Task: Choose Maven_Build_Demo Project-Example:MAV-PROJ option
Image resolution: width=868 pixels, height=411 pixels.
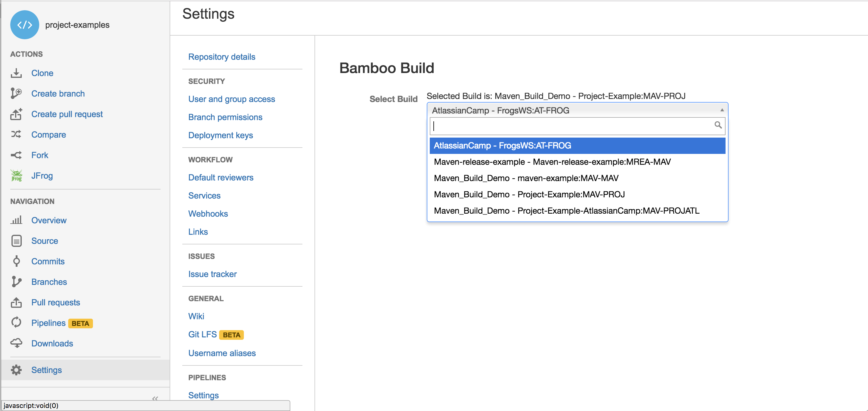Action: [x=529, y=194]
